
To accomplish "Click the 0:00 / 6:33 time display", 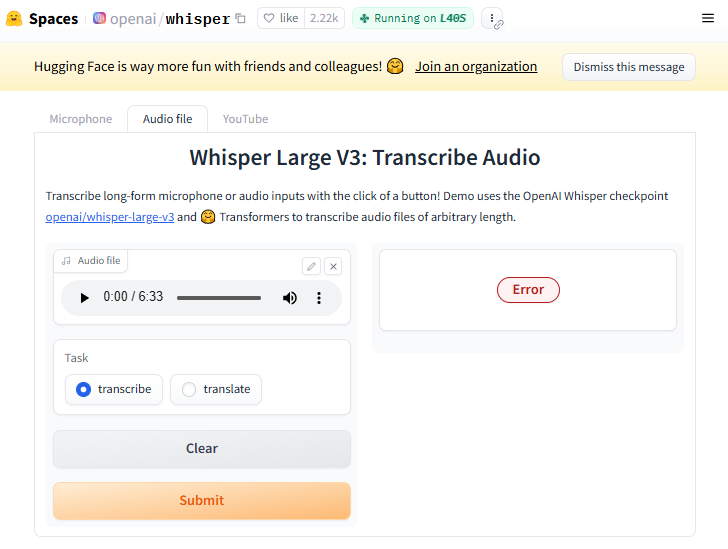I will [x=133, y=296].
